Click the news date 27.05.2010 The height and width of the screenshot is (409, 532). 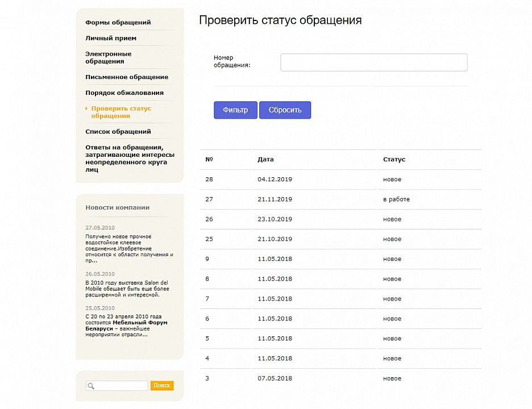pos(100,228)
